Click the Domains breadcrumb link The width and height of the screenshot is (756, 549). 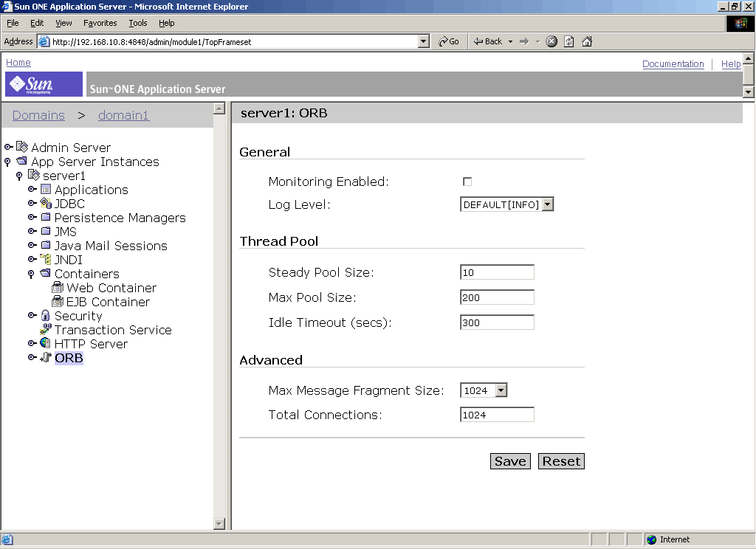[x=38, y=115]
